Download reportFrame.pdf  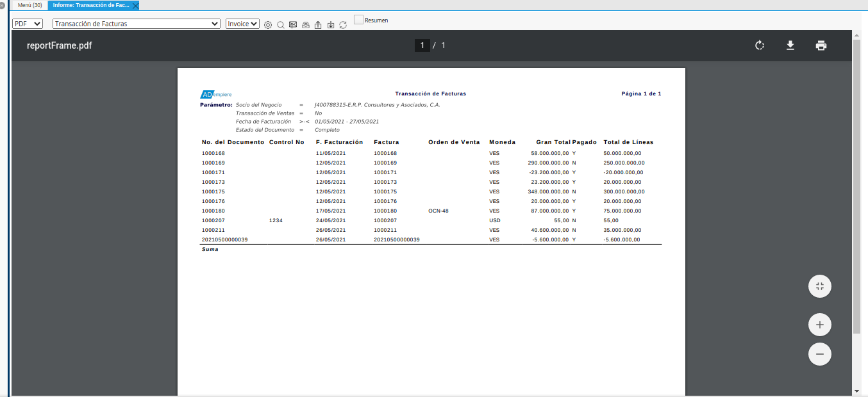click(x=790, y=45)
